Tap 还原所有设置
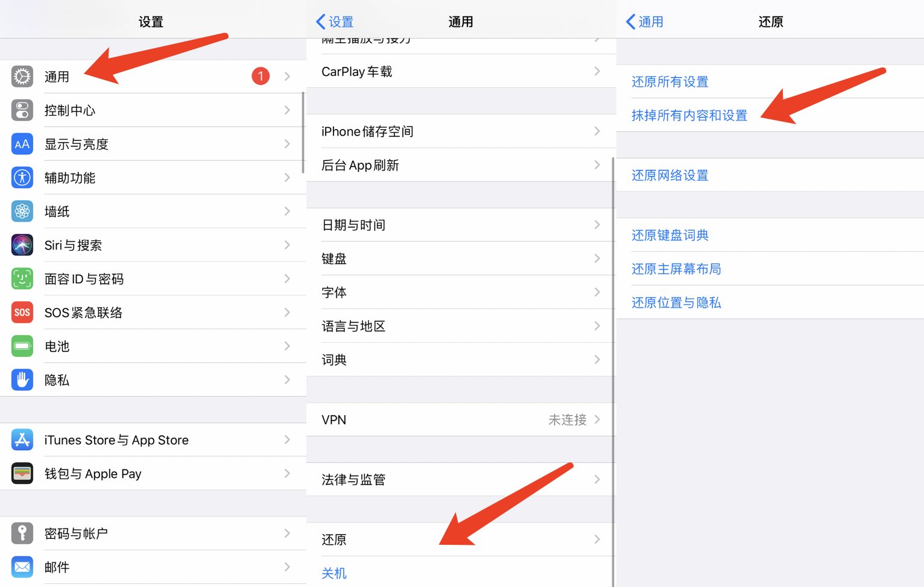Screen dimensions: 924x587 coord(670,81)
